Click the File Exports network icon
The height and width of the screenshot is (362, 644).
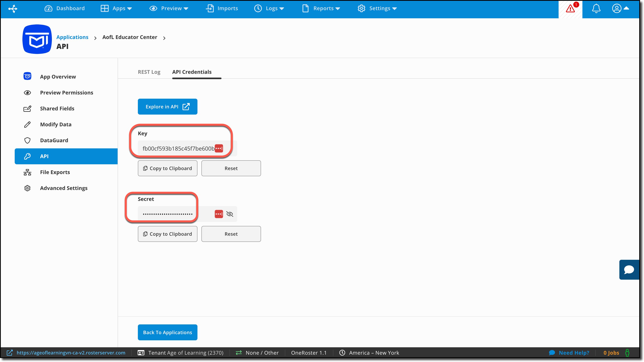tap(27, 172)
